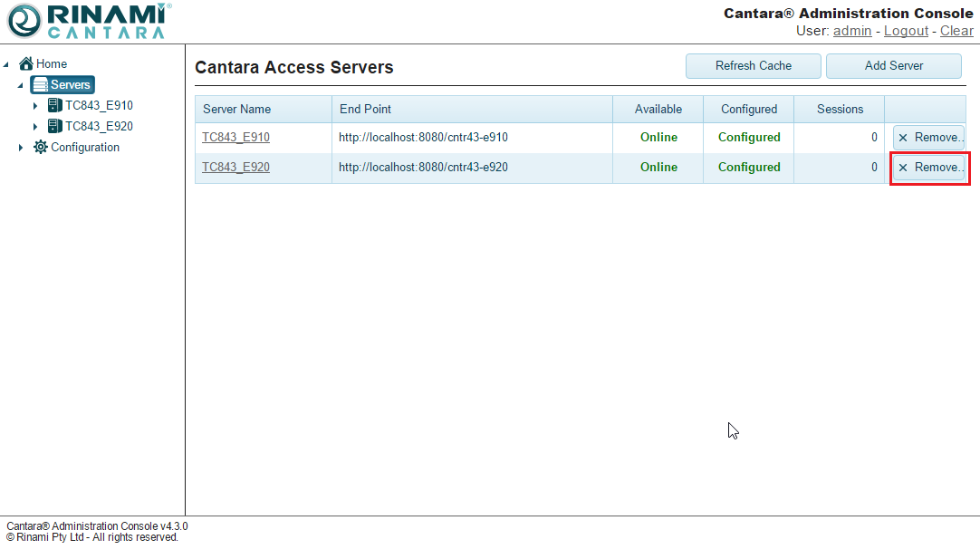Click the Servers stack icon in sidebar

(40, 85)
